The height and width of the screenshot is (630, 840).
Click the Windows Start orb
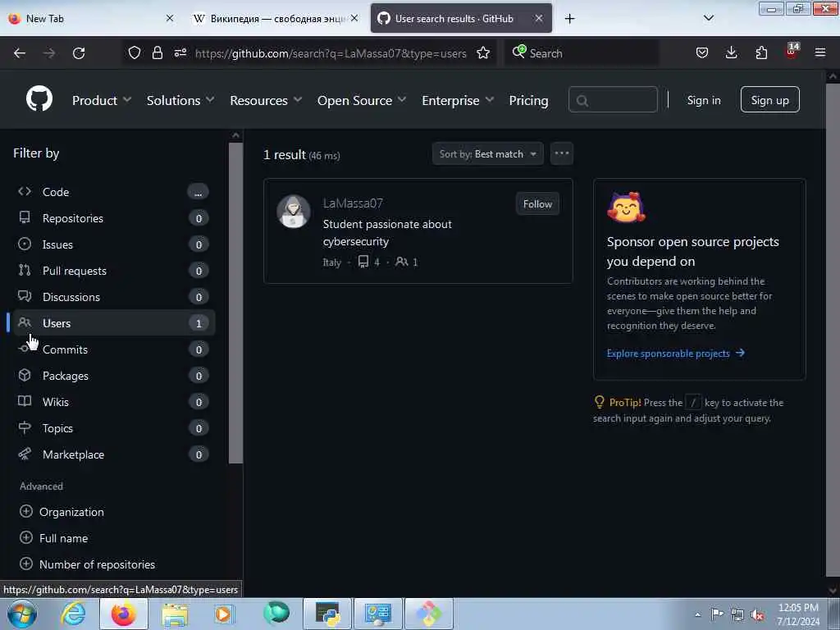pos(22,614)
